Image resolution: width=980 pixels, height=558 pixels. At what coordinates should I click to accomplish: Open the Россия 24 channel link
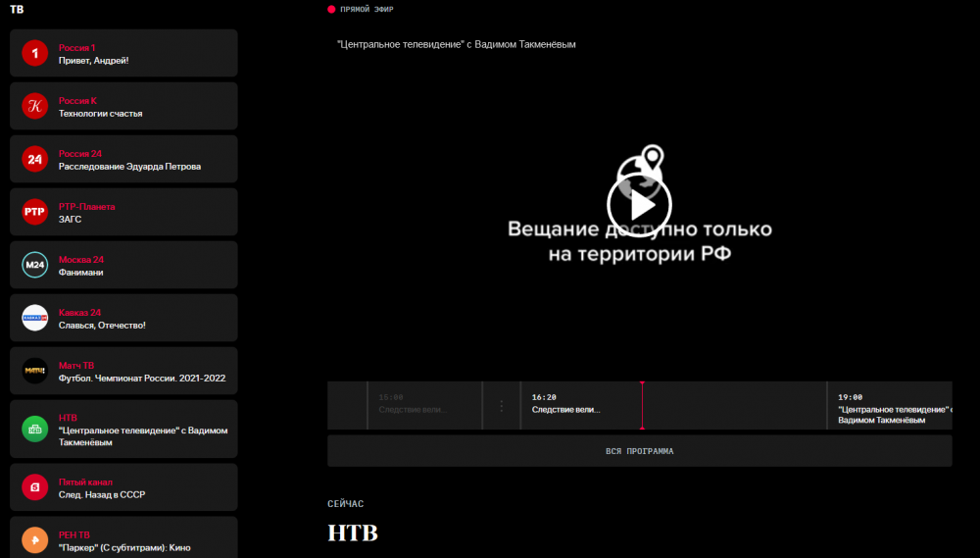tap(80, 154)
